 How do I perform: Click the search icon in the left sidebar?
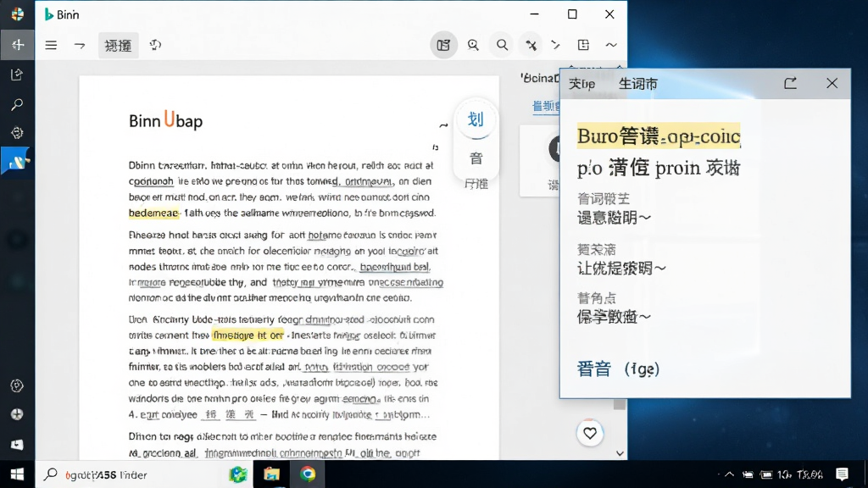point(17,104)
